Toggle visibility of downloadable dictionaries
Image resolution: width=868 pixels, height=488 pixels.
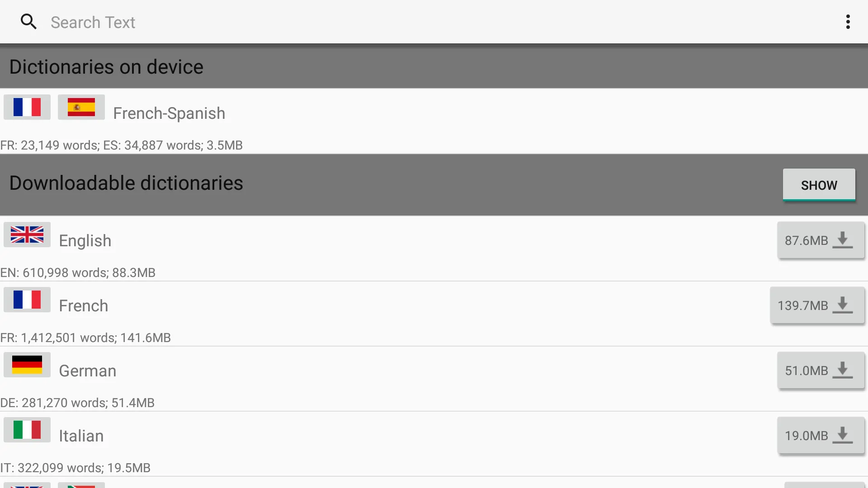[819, 185]
